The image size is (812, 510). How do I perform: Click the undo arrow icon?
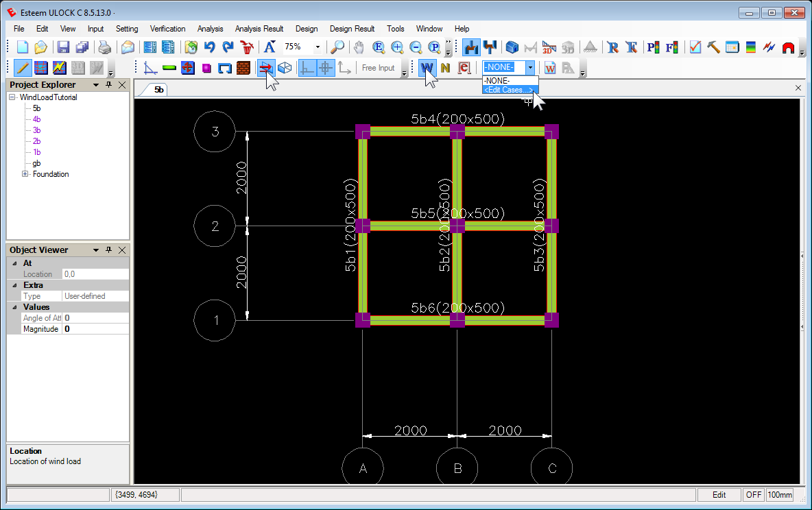click(x=209, y=47)
